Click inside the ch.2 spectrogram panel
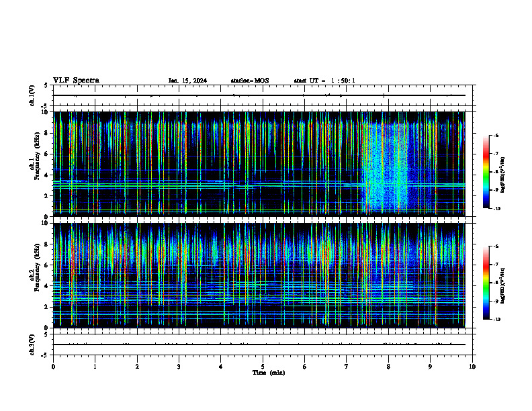The width and height of the screenshot is (532, 411). click(x=259, y=275)
